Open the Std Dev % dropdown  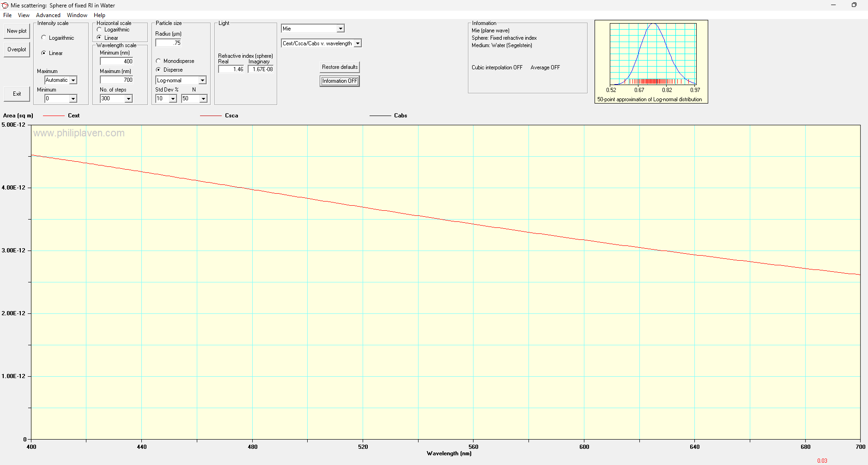[173, 99]
